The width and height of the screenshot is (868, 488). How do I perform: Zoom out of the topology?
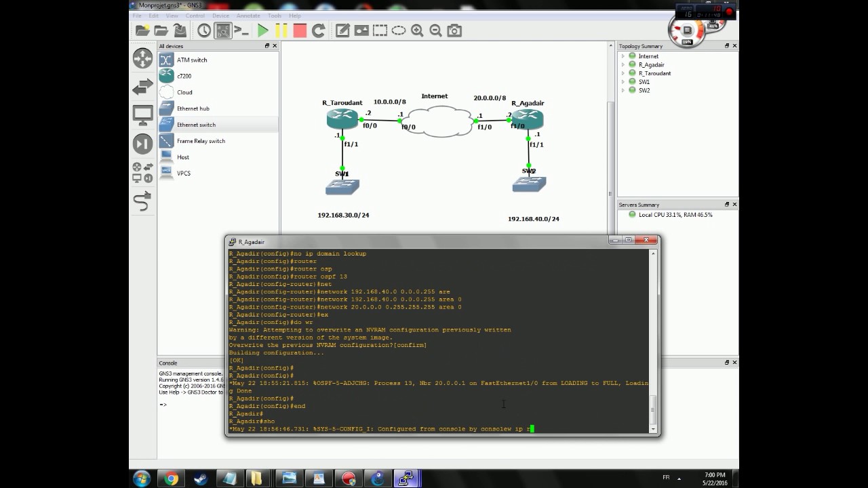pyautogui.click(x=435, y=30)
